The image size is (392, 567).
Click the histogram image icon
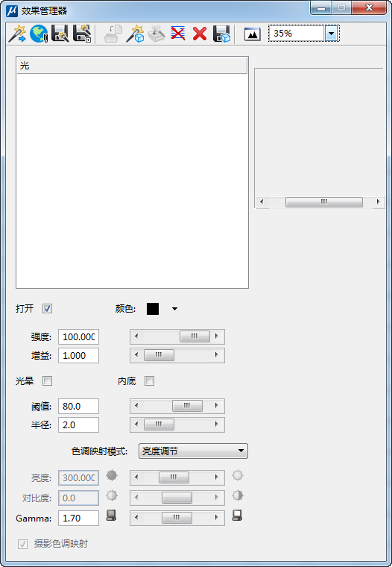[252, 34]
